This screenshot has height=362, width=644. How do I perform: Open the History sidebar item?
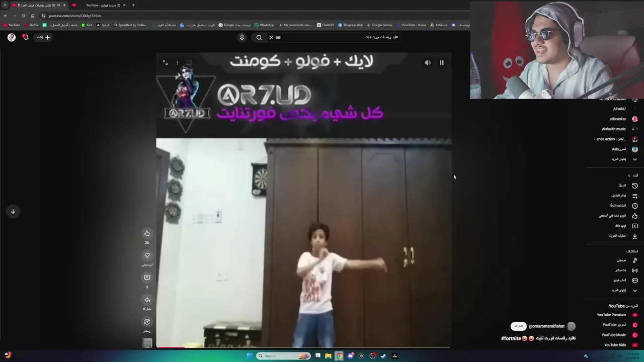click(x=628, y=186)
